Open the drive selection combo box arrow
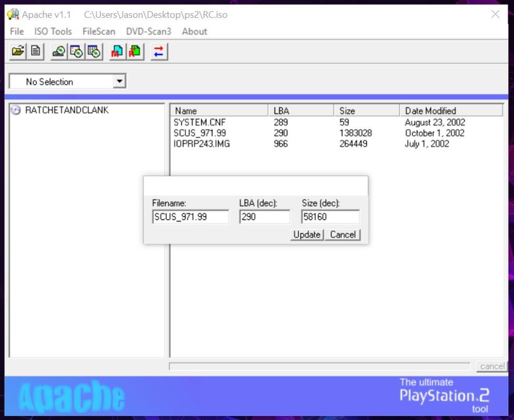514x420 pixels. (x=120, y=81)
